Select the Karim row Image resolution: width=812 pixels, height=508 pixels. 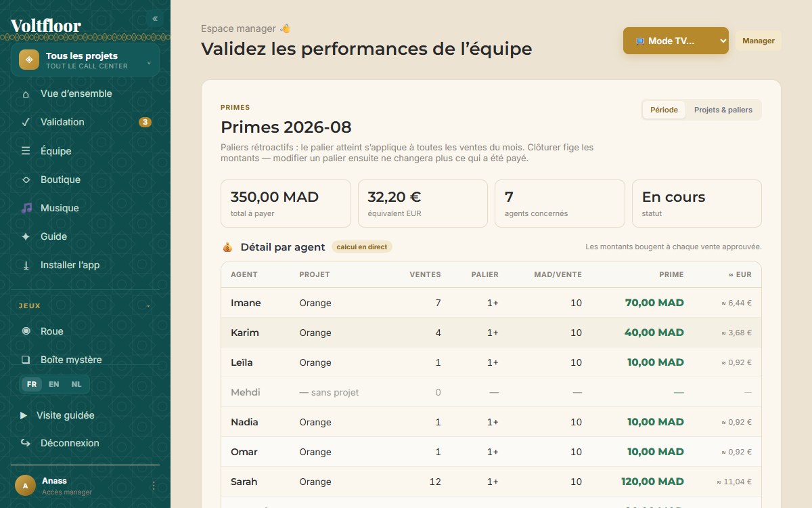click(x=491, y=333)
